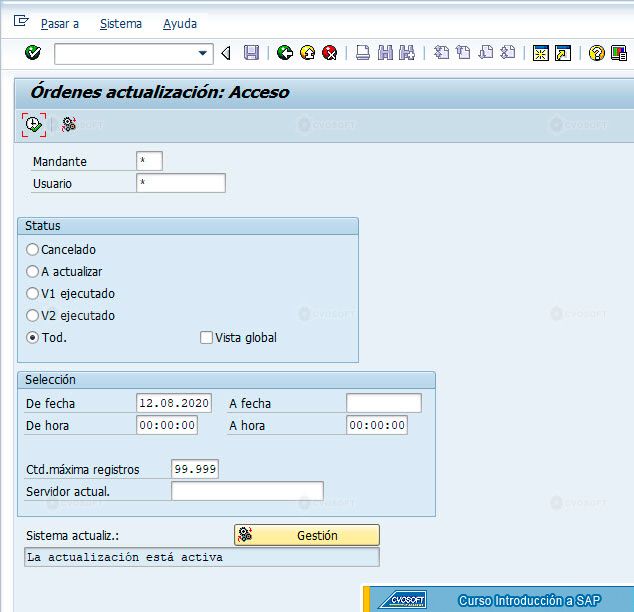Click the Save diskette icon

251,53
